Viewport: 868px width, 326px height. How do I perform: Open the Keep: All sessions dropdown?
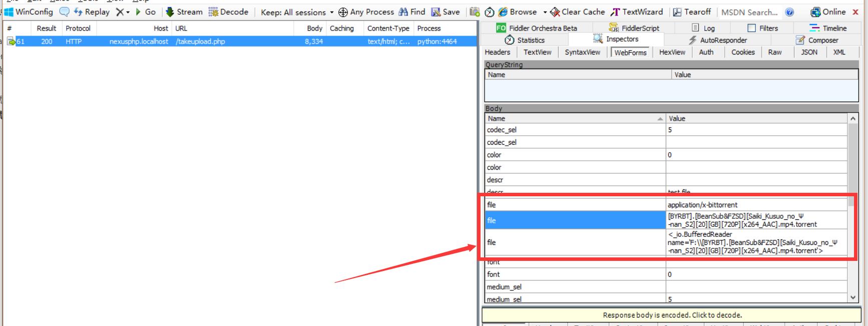tap(297, 12)
